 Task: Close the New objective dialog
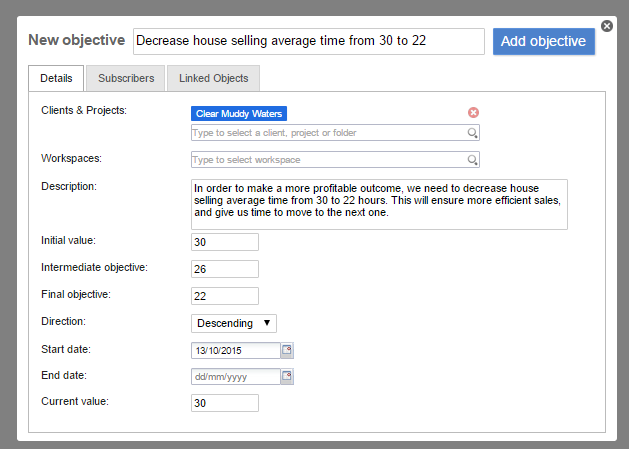click(606, 26)
